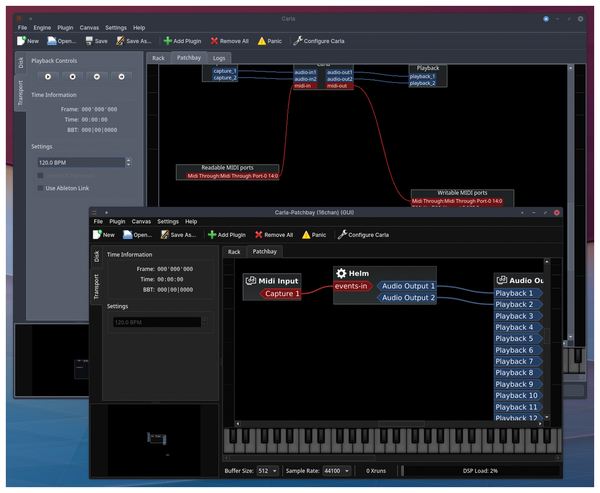The image size is (600, 493).
Task: Select Patchbay tab in back Carla window
Action: click(x=189, y=57)
